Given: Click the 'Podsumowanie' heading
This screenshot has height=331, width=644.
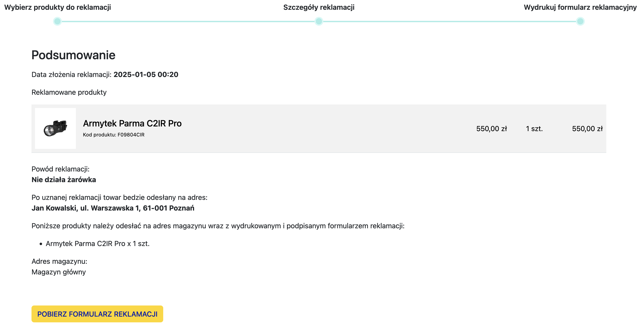Looking at the screenshot, I should [x=73, y=55].
